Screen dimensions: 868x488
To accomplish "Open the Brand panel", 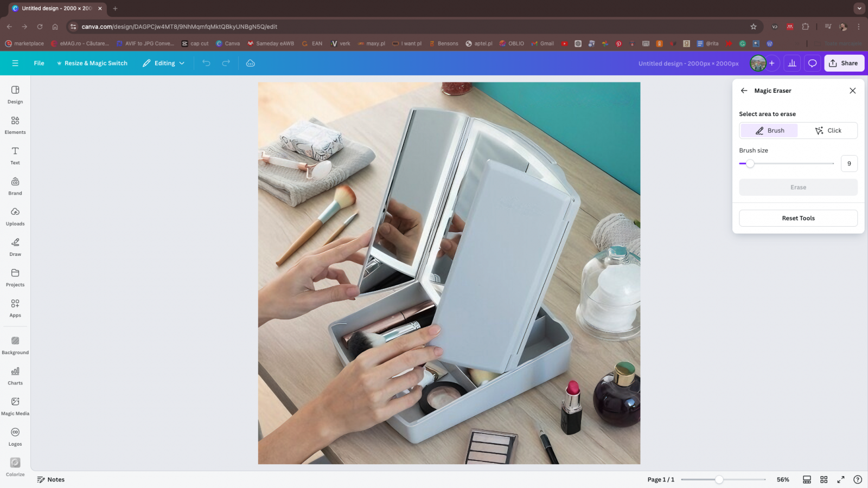I will (x=15, y=186).
